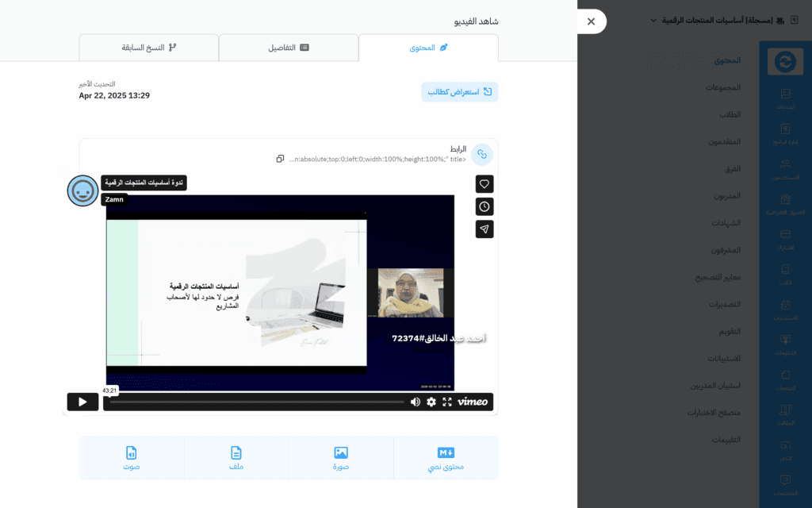Open الصفحات in the blue sidebar
This screenshot has height=508, width=812.
click(786, 380)
